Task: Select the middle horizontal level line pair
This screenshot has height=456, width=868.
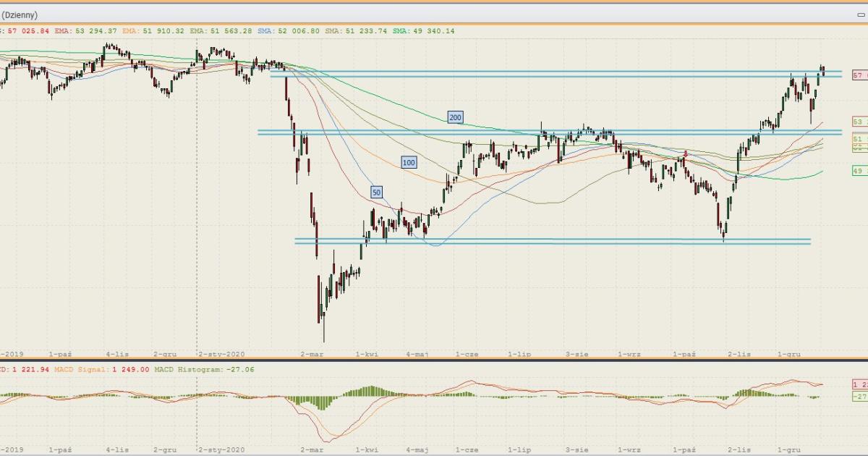Action: pos(550,132)
